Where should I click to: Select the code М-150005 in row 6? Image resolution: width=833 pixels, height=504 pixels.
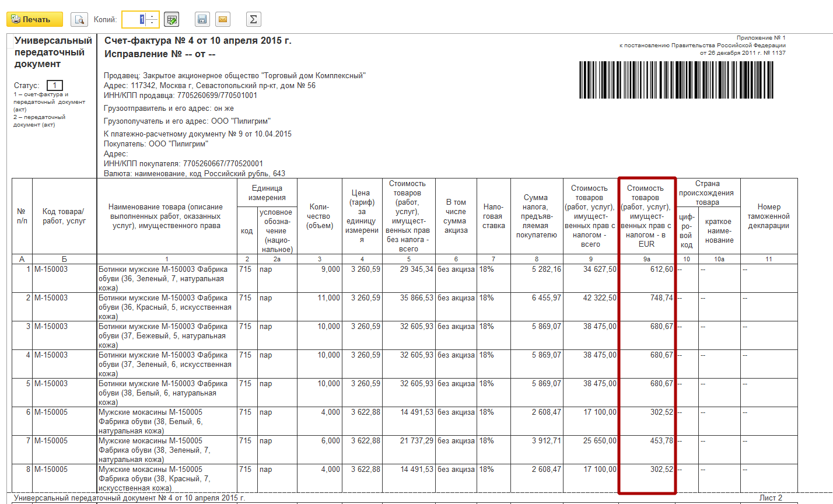click(51, 412)
